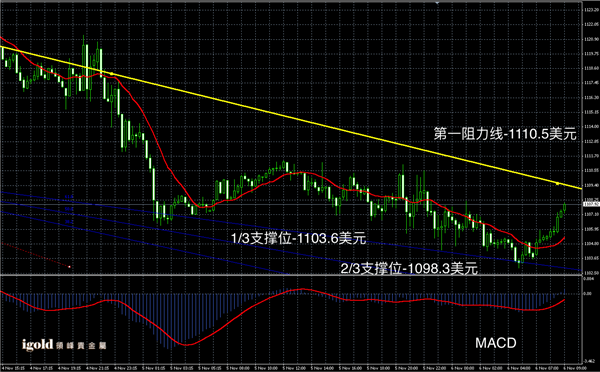
Task: Click the 1114.00 price level on right axis
Action: coord(591,126)
